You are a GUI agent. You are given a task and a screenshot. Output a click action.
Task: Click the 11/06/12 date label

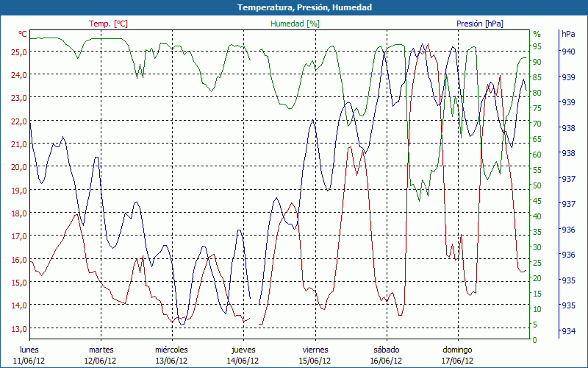click(29, 361)
